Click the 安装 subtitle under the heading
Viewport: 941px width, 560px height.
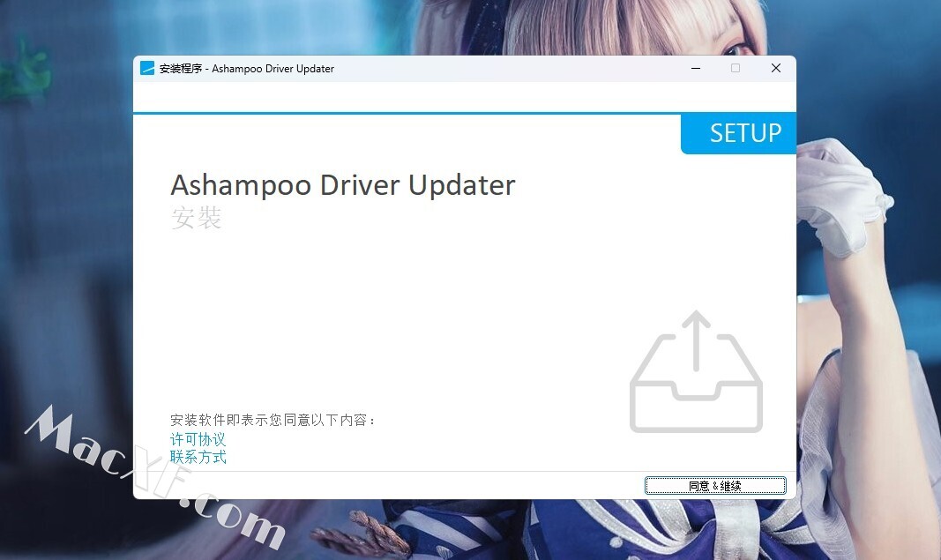pos(197,217)
